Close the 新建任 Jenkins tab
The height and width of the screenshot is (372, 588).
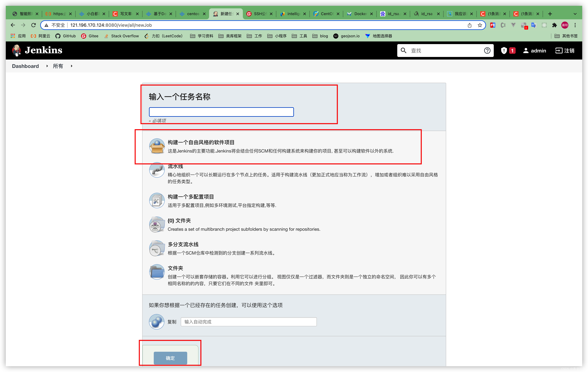point(238,14)
